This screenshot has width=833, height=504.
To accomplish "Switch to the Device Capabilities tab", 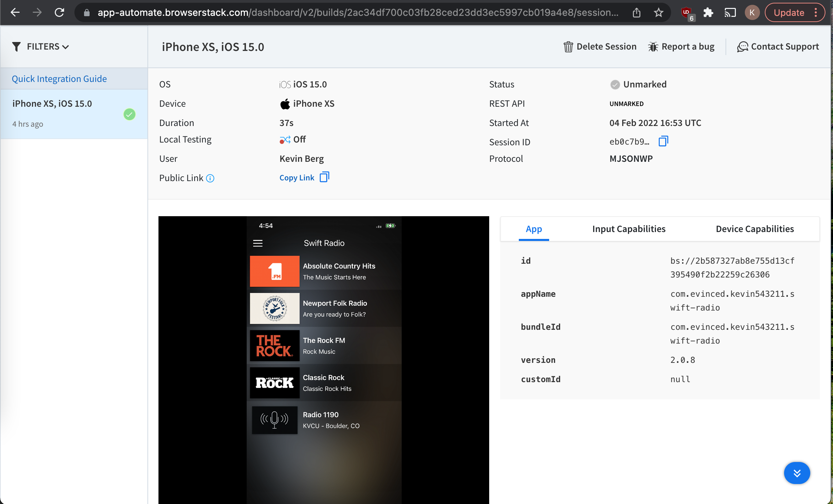I will [754, 229].
